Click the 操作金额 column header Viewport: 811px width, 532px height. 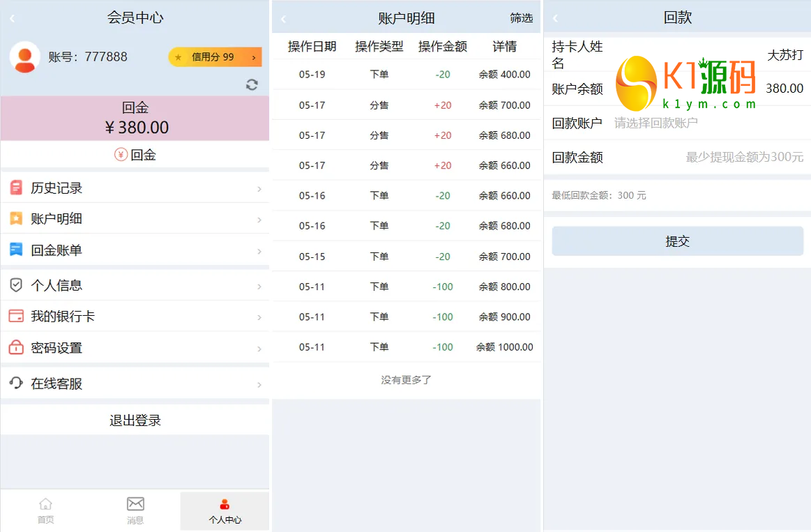pyautogui.click(x=443, y=47)
